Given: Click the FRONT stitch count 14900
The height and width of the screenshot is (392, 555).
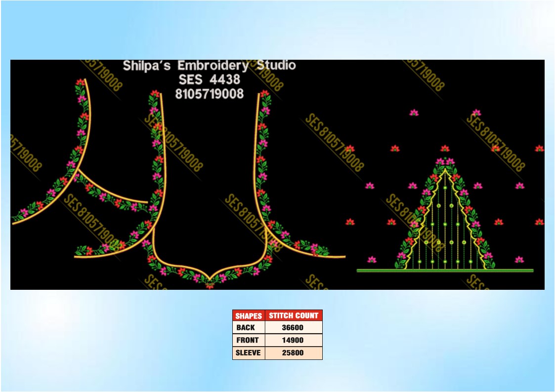Looking at the screenshot, I should (294, 340).
